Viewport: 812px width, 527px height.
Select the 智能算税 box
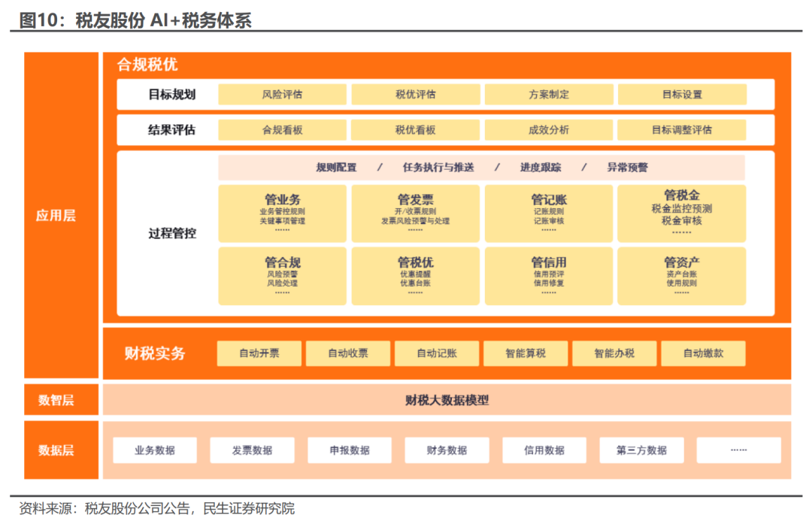coord(526,353)
